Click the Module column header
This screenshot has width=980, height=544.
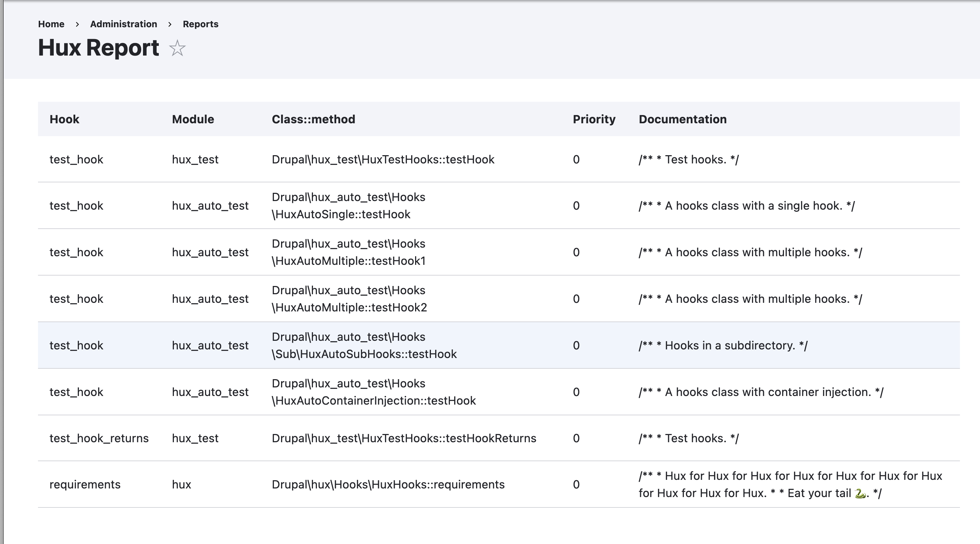point(193,119)
